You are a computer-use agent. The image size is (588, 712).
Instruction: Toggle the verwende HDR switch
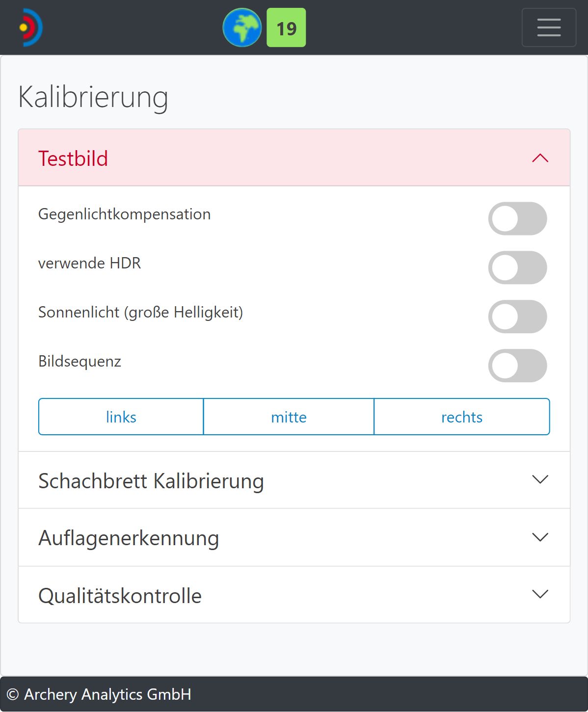517,268
